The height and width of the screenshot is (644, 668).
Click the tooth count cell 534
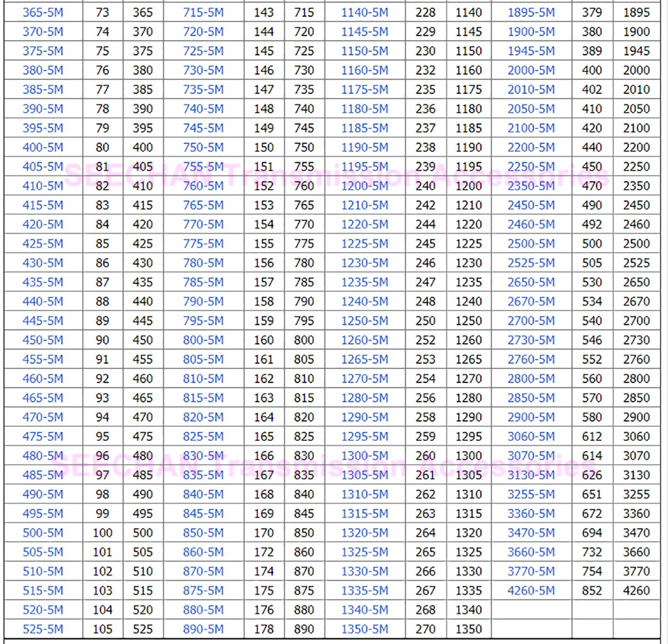tap(592, 302)
